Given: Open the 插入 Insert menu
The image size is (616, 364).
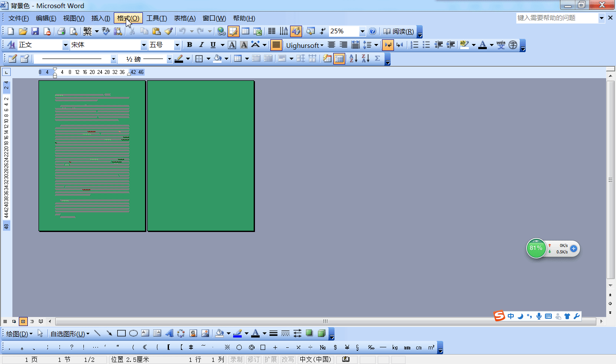Looking at the screenshot, I should 101,18.
